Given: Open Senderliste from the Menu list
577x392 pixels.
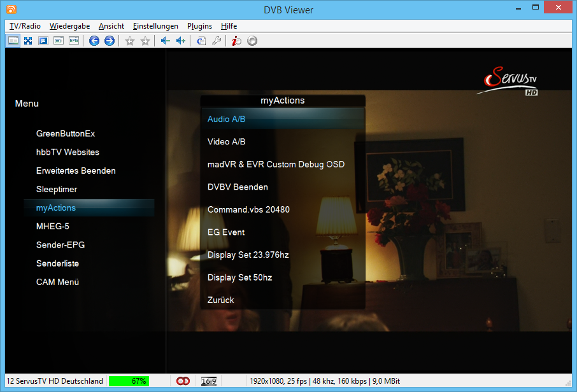Looking at the screenshot, I should pyautogui.click(x=57, y=263).
